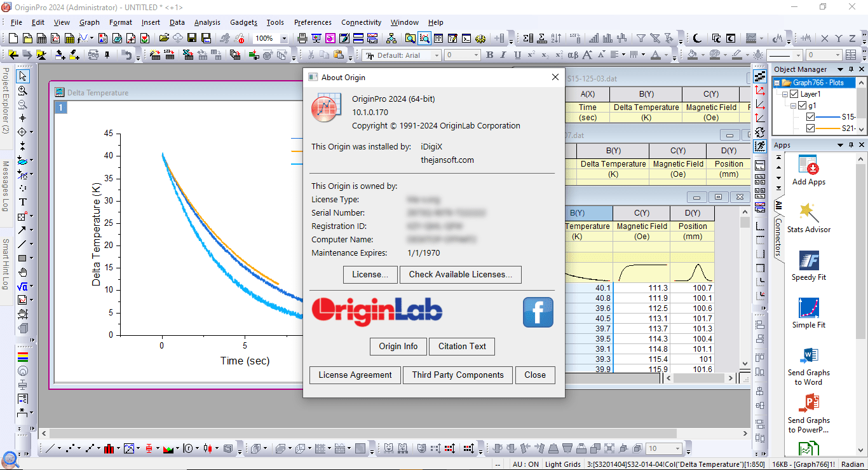This screenshot has width=868, height=470.
Task: Launch the Simple Fit app
Action: (x=809, y=314)
